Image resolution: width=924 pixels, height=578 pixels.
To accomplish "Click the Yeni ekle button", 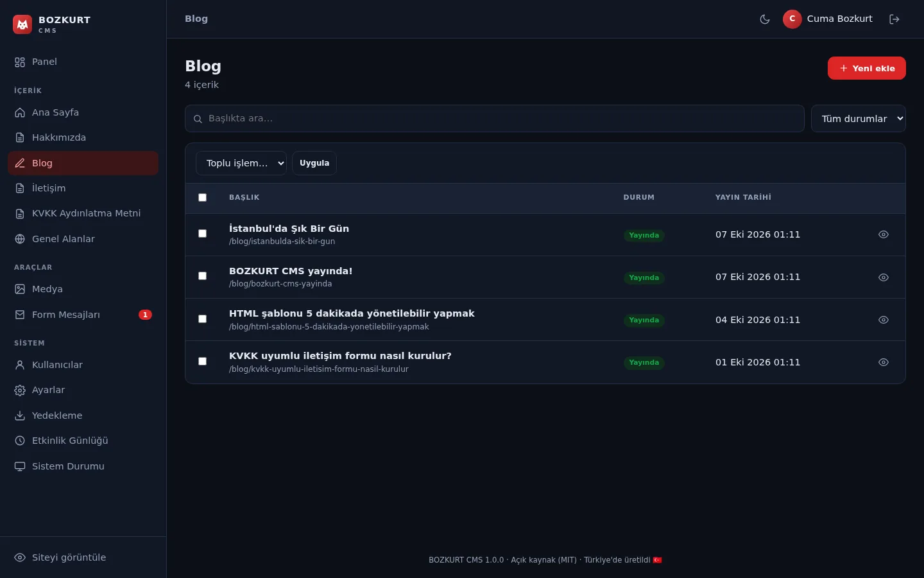I will (x=867, y=68).
